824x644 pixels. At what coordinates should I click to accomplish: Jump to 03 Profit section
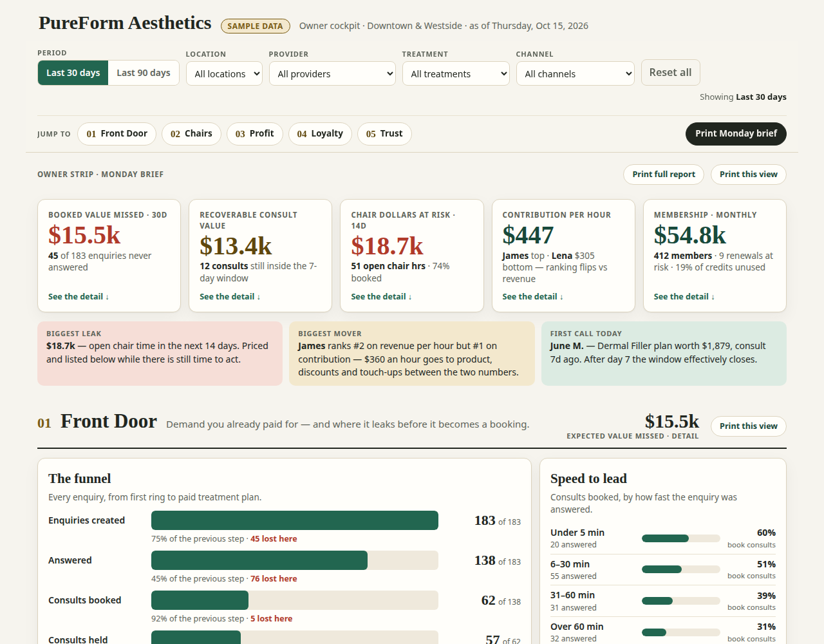[x=255, y=134]
